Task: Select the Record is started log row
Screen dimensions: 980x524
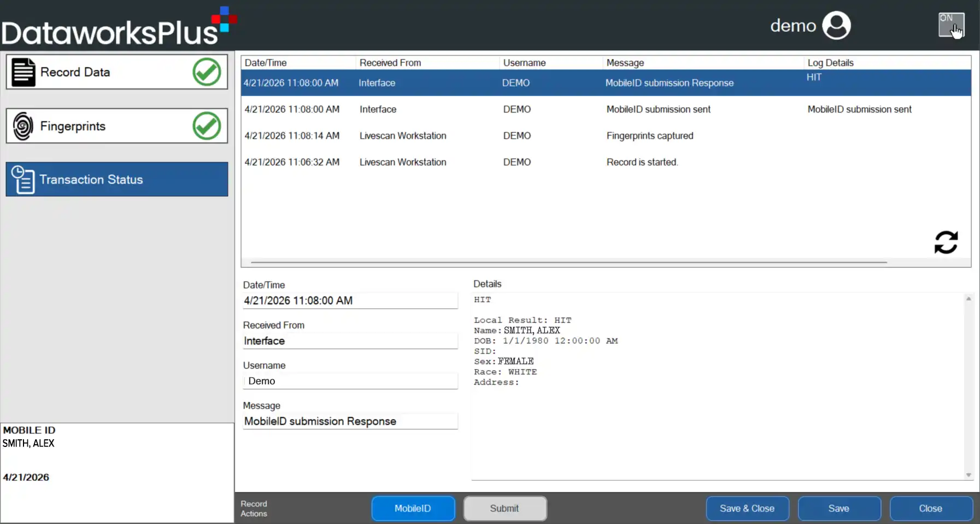Action: click(606, 162)
